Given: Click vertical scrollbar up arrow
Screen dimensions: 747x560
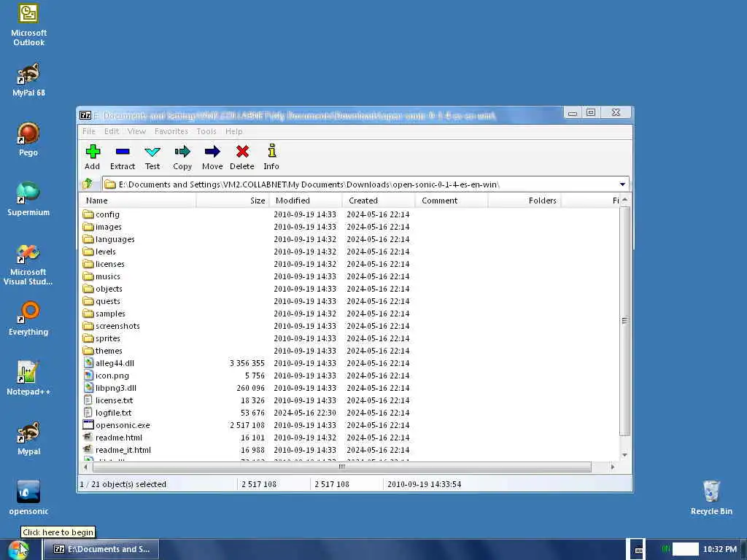Looking at the screenshot, I should [624, 200].
